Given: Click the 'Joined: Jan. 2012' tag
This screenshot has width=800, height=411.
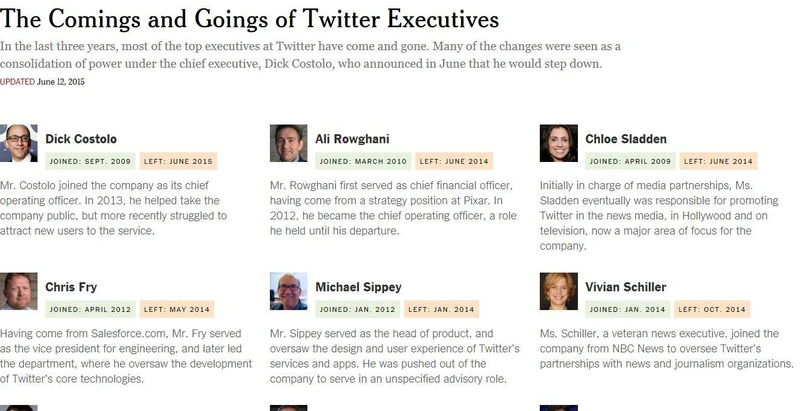Looking at the screenshot, I should (x=358, y=309).
